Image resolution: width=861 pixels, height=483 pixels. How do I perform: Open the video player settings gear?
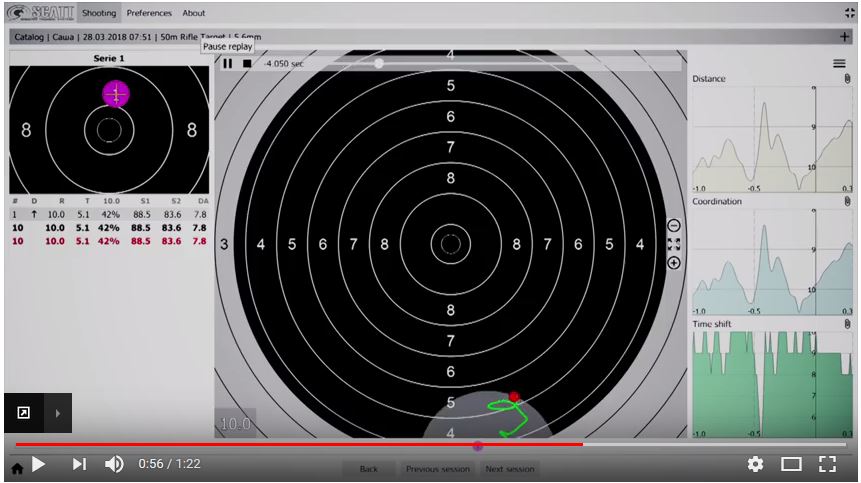point(756,464)
